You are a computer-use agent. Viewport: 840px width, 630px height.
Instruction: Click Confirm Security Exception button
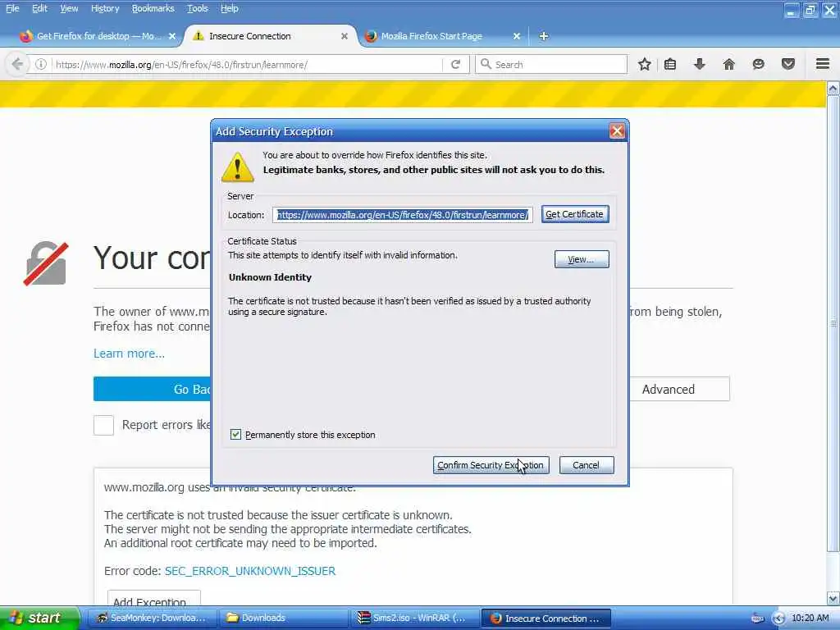pos(491,465)
